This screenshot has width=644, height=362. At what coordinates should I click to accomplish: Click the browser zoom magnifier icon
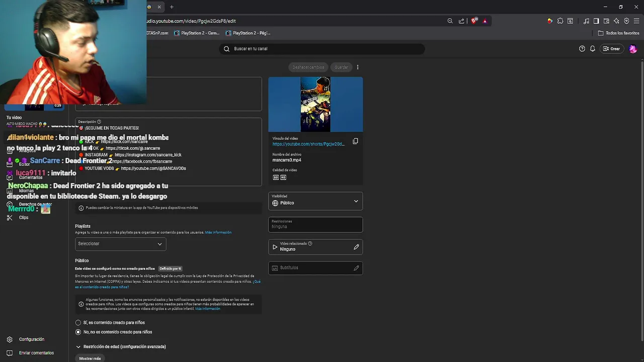(450, 21)
